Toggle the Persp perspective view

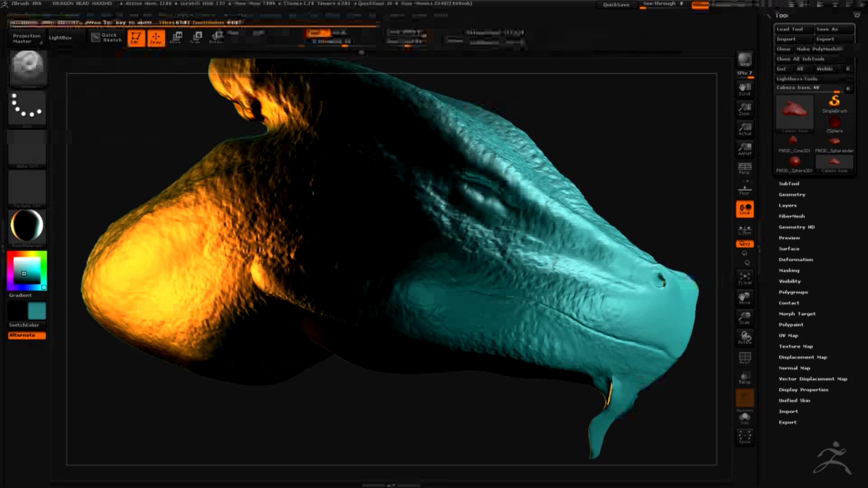click(745, 169)
